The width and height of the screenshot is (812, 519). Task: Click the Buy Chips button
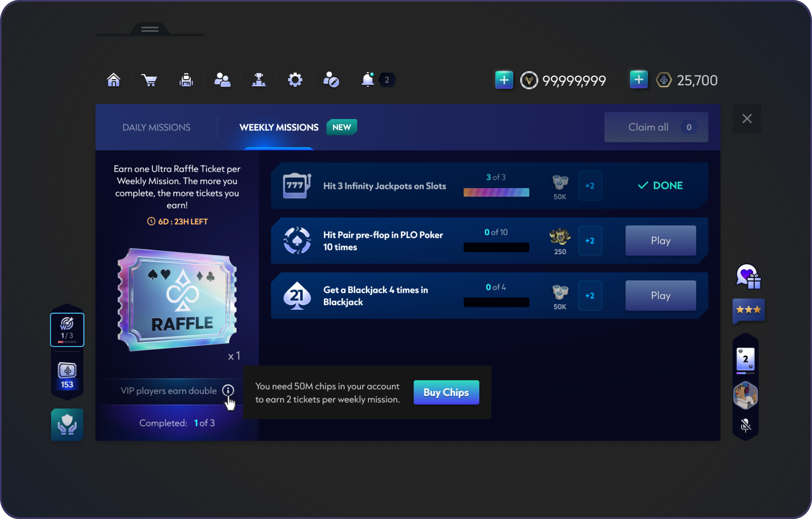tap(446, 392)
